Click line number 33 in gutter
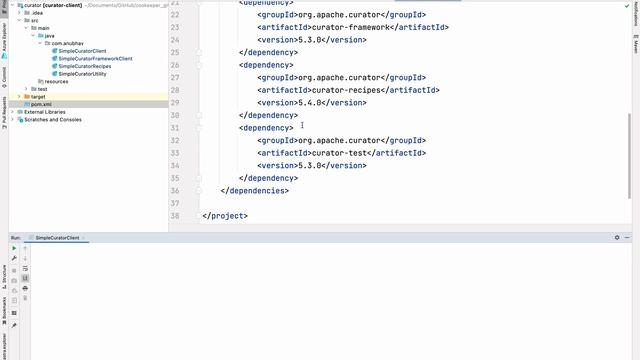The image size is (640, 360). tap(175, 153)
